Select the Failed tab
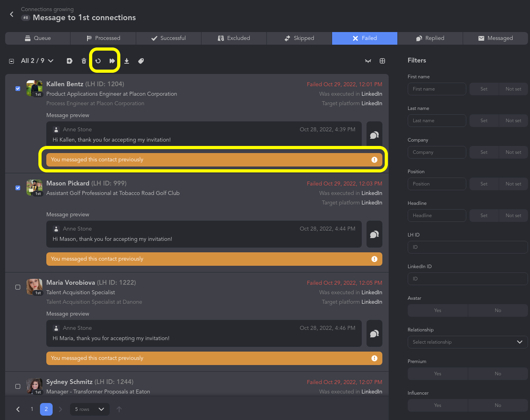530x420 pixels. coord(365,38)
